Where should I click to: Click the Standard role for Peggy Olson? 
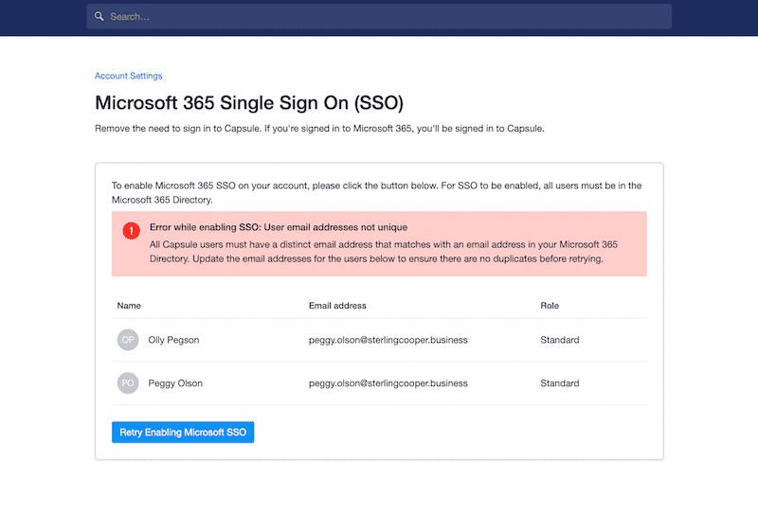[559, 383]
